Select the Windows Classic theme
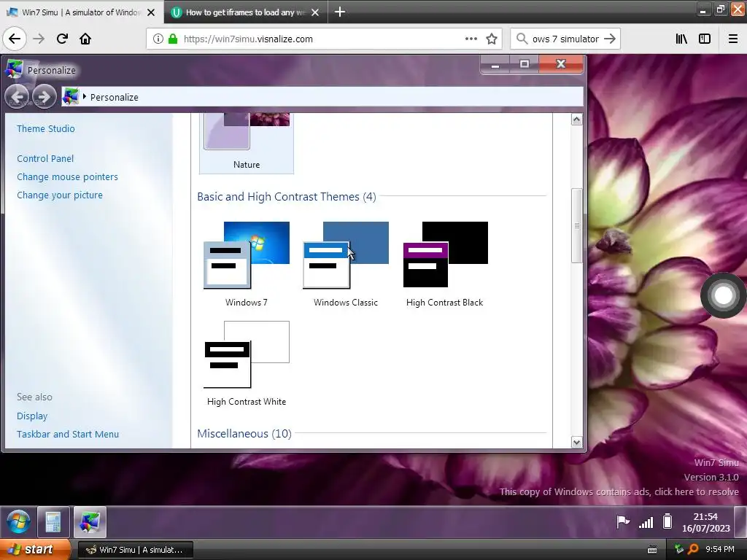Image resolution: width=747 pixels, height=560 pixels. coord(346,264)
